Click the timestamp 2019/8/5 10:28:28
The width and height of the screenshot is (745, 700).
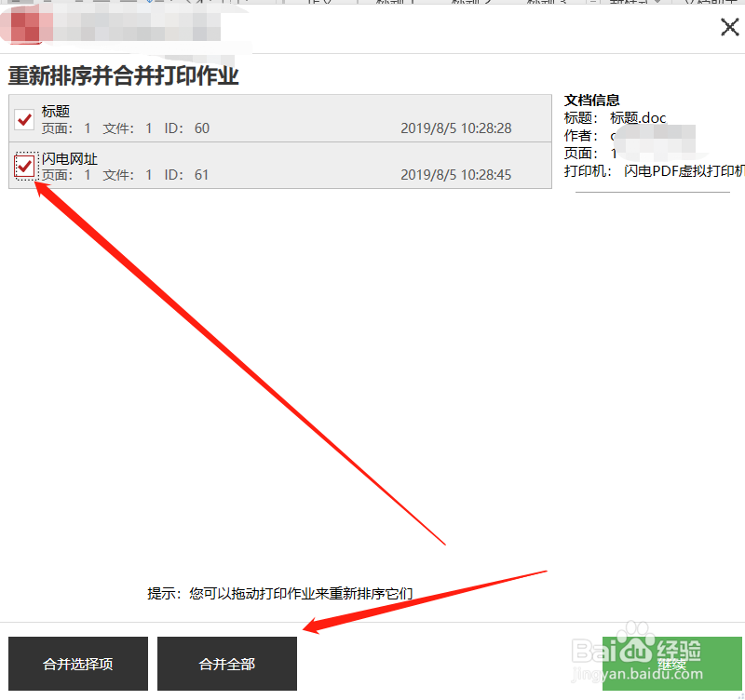pyautogui.click(x=455, y=128)
